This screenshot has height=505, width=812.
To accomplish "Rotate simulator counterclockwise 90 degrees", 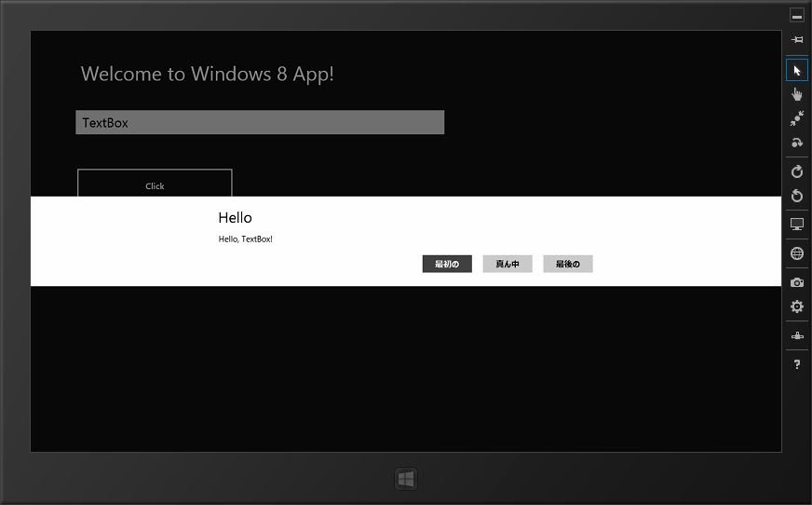I will (797, 196).
